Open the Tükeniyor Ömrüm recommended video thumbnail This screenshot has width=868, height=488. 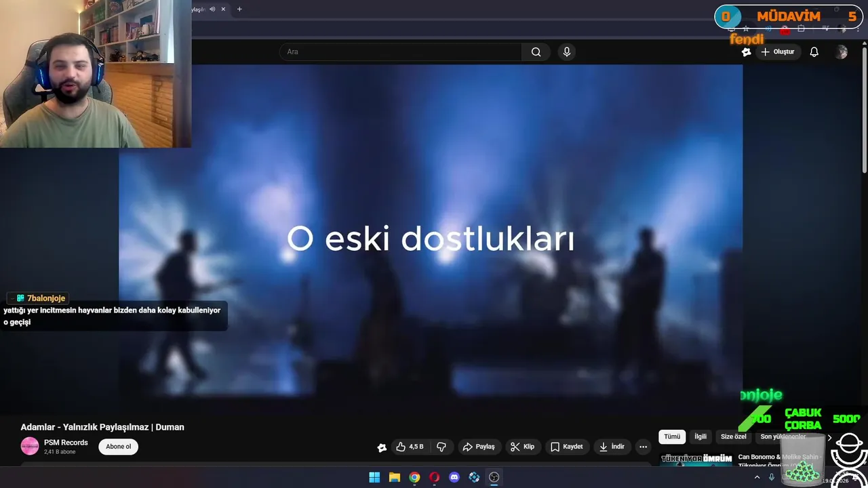pyautogui.click(x=696, y=460)
